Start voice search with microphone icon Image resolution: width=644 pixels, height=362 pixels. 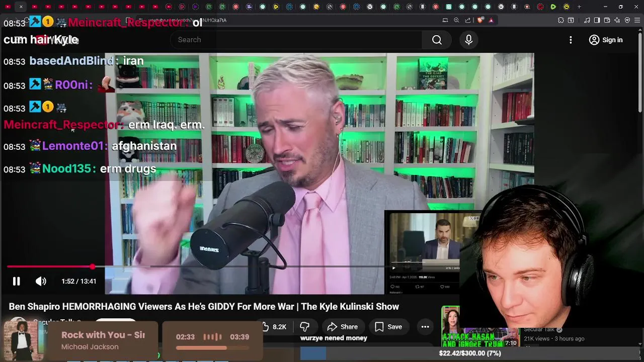[469, 40]
